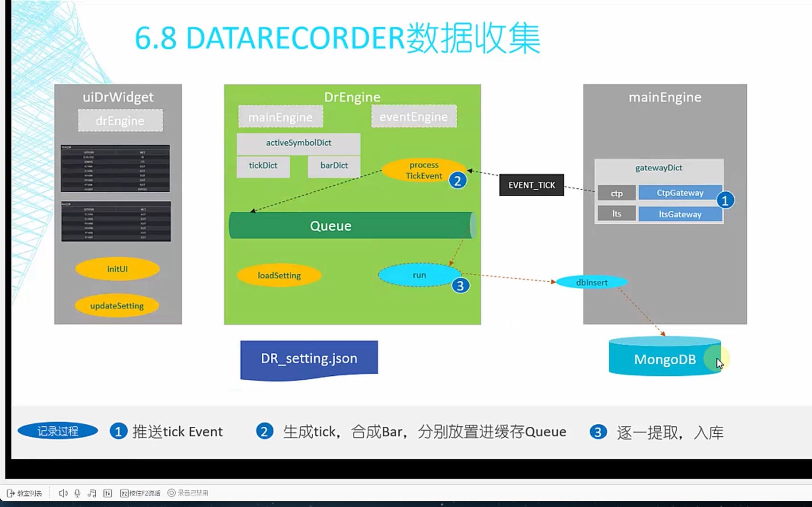Click the text 生成tick,合成Bar,分别放置进缓存Queue
Screen dimensions: 812x507
point(424,432)
